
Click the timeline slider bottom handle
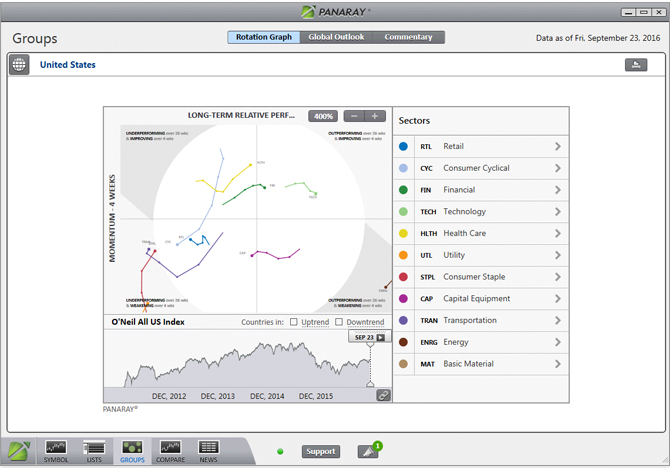tap(370, 383)
